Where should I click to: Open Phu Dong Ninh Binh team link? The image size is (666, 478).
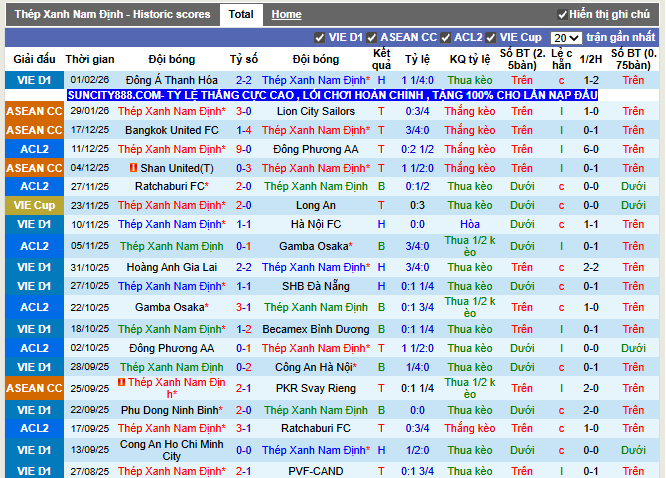[169, 410]
